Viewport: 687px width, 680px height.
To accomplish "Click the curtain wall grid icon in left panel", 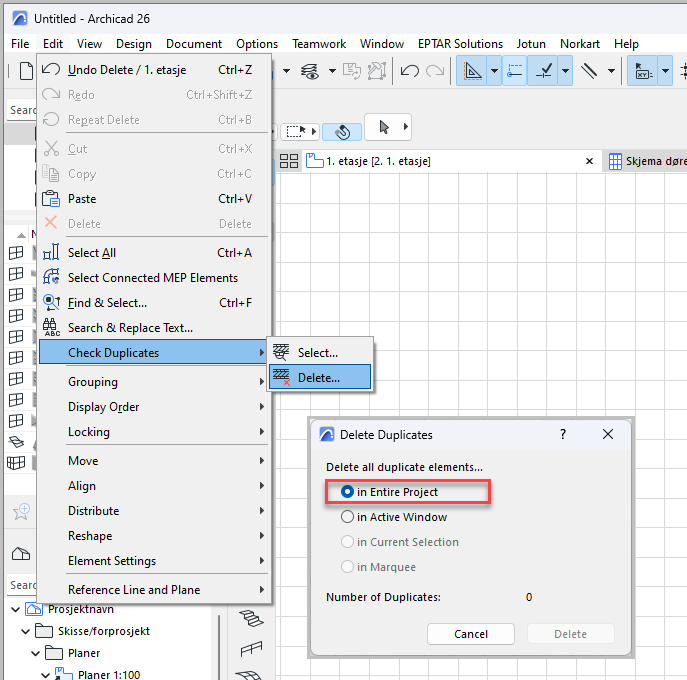I will 16,463.
